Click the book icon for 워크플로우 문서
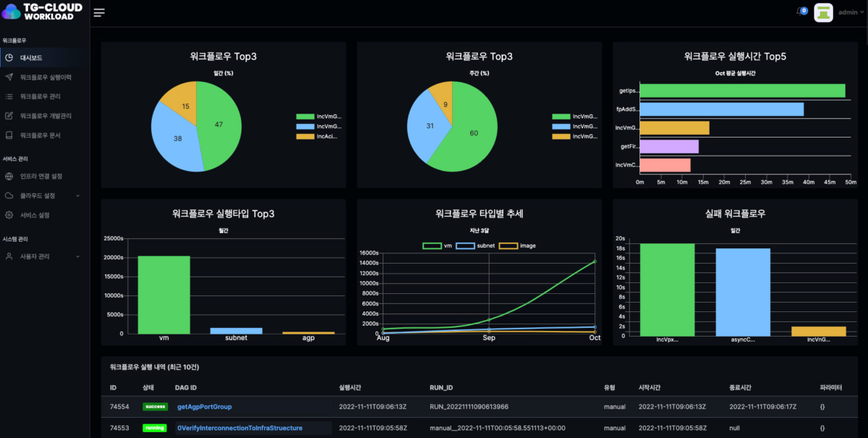Image resolution: width=868 pixels, height=438 pixels. pyautogui.click(x=9, y=135)
